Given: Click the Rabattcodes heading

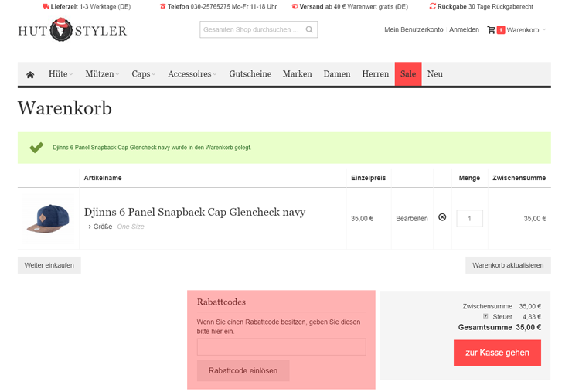Looking at the screenshot, I should coord(221,302).
